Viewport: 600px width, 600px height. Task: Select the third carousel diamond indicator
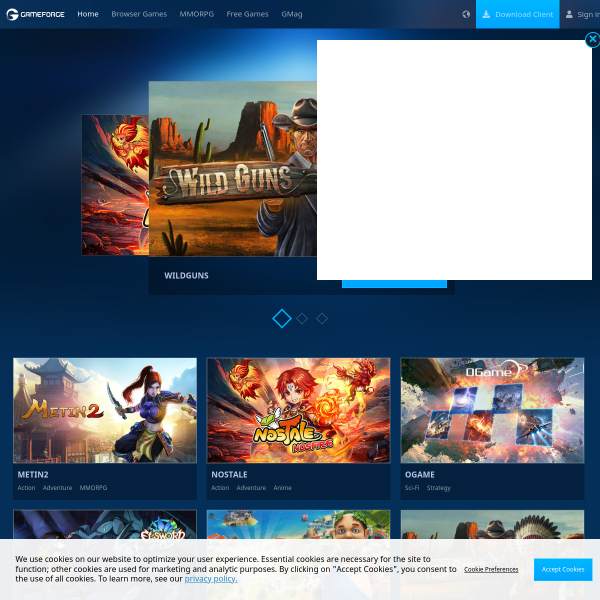[322, 318]
